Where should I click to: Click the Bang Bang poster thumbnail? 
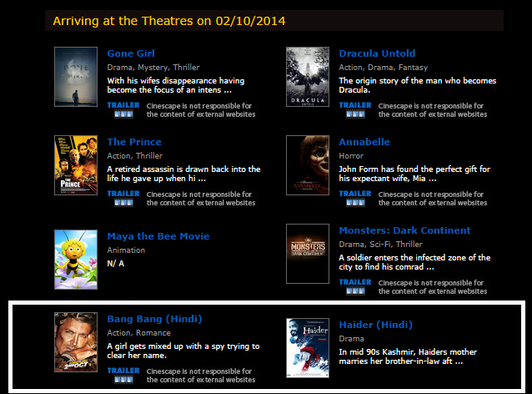coord(76,342)
